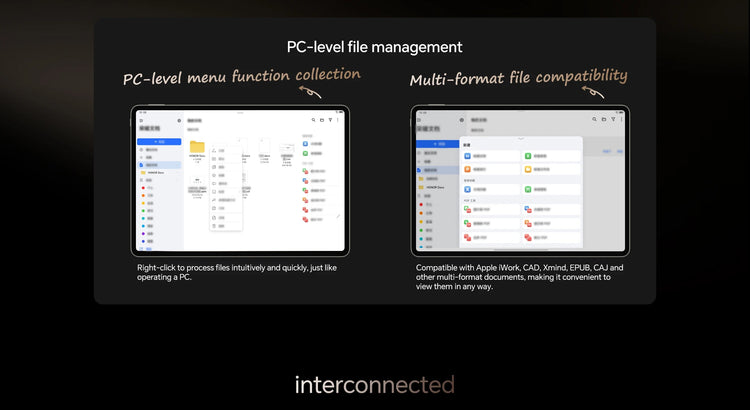Open the large yellow HONOR Docs folder thumbnail
Screen dimensions: 750x410
point(197,147)
